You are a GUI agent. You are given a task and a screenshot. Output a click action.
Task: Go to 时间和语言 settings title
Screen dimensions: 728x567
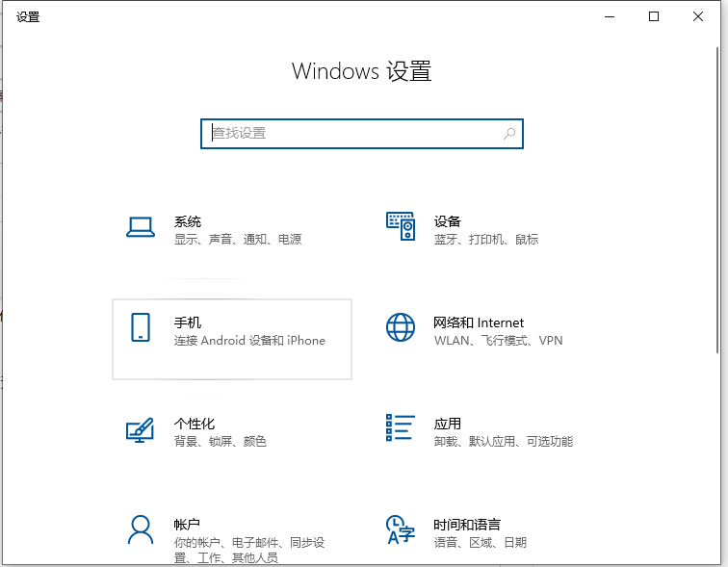click(x=467, y=525)
